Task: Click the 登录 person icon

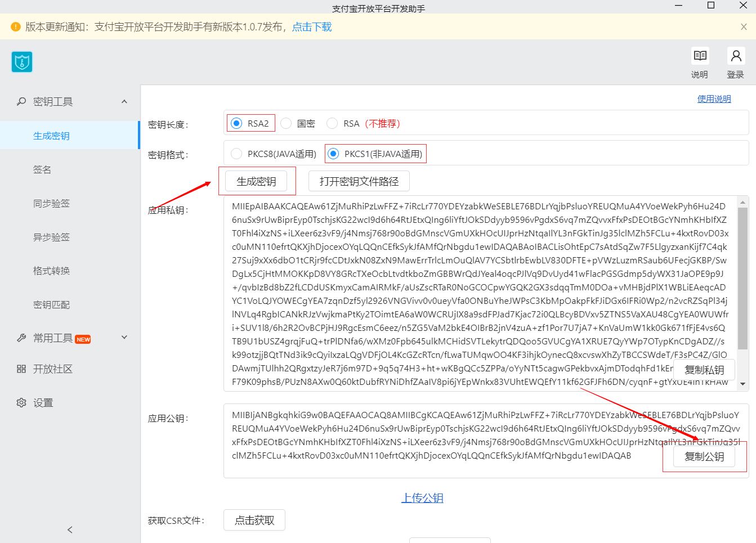Action: click(x=736, y=55)
